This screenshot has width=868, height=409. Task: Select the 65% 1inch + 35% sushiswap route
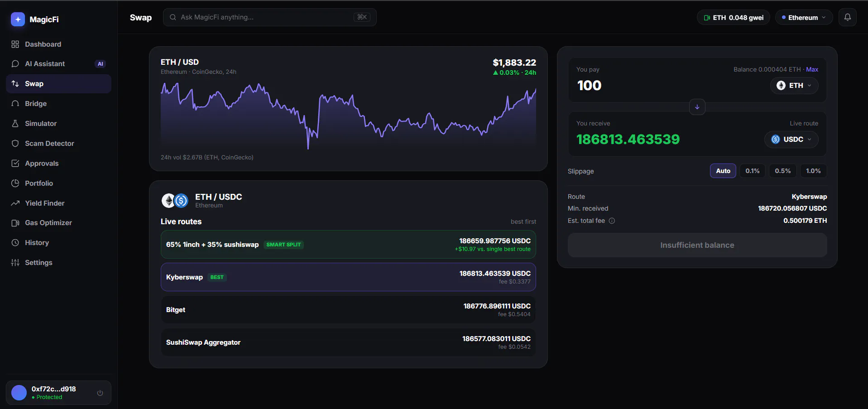pos(348,245)
